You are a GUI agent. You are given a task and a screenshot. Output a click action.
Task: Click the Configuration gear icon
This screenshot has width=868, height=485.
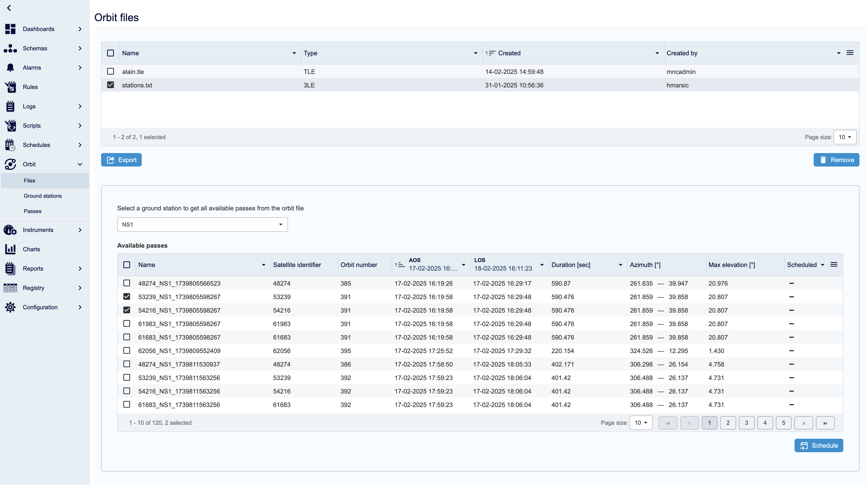[10, 307]
